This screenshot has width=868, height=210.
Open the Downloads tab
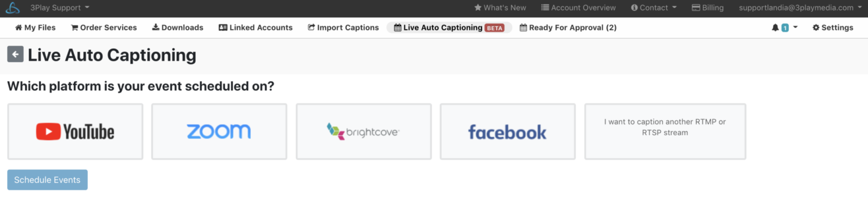coord(178,28)
